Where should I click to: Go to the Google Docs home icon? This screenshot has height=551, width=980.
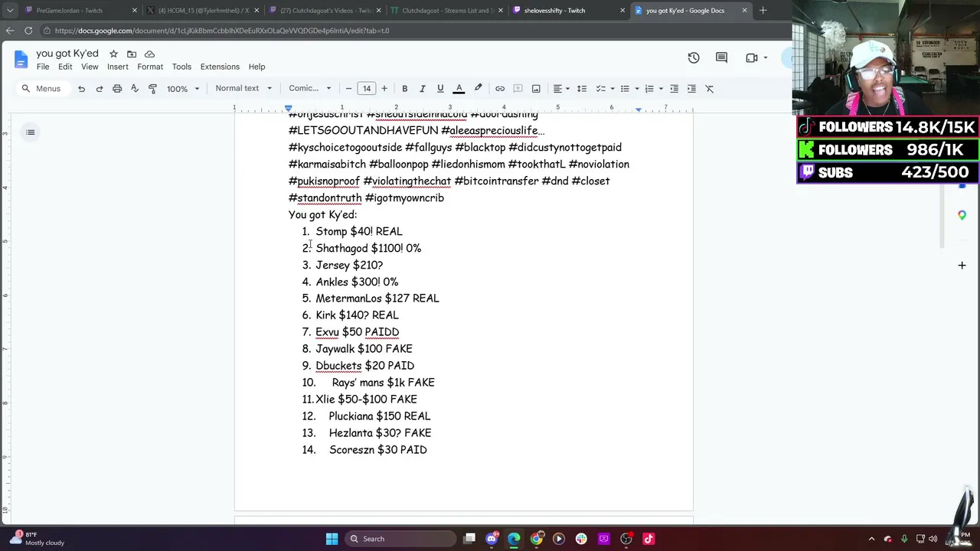click(21, 59)
